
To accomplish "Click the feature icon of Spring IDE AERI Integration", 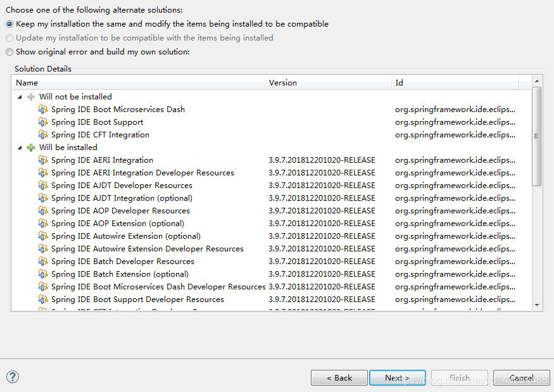I will click(43, 160).
